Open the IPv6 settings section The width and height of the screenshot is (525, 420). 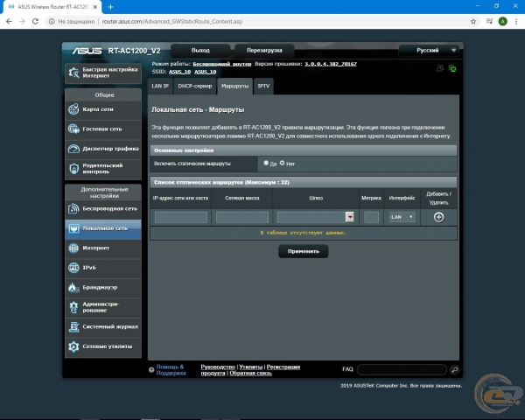tap(103, 268)
